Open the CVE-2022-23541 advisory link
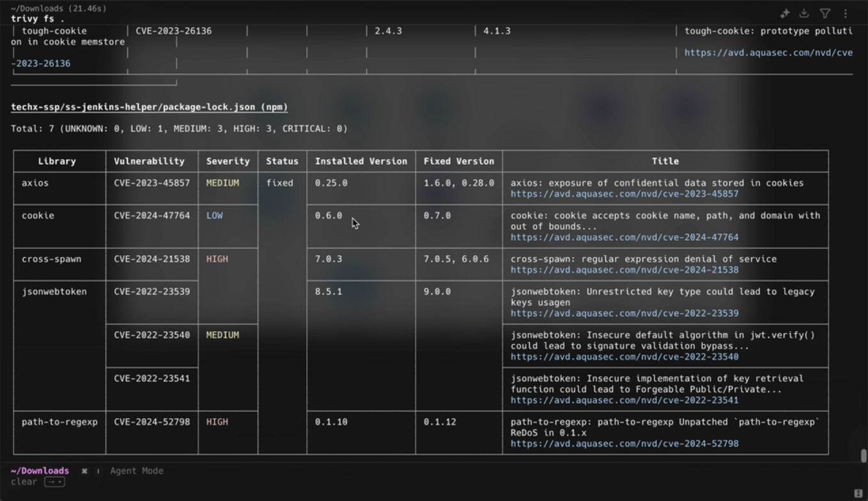The height and width of the screenshot is (501, 868). click(624, 401)
